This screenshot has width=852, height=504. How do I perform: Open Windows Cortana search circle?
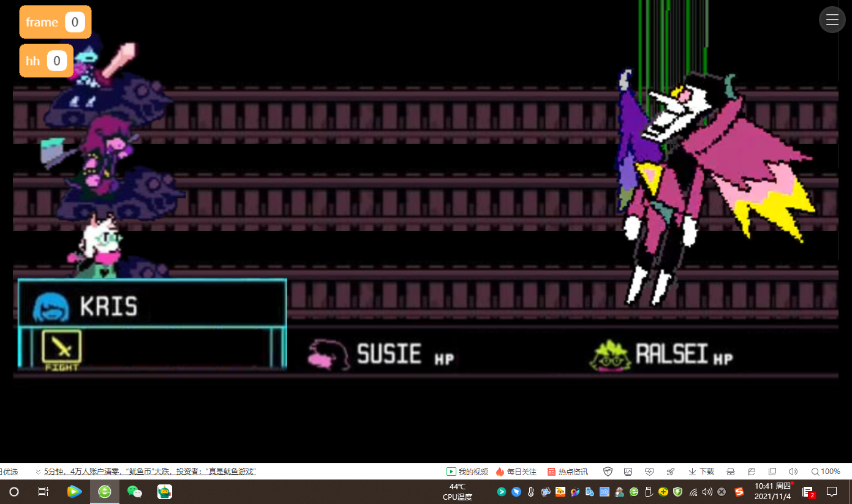coord(14,492)
